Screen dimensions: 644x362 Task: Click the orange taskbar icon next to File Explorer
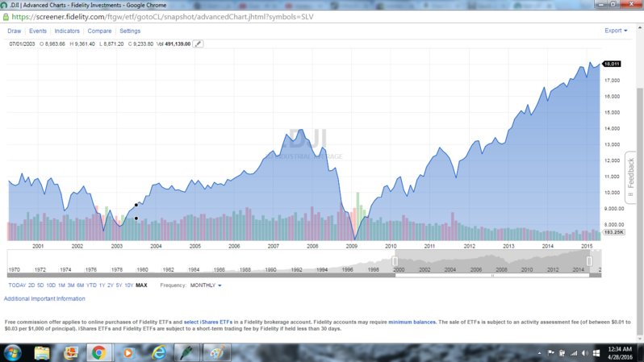pos(71,353)
